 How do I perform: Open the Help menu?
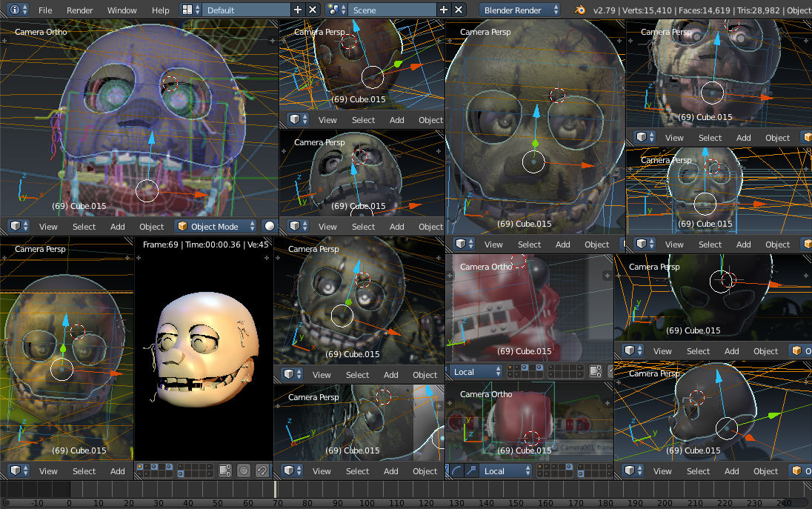(160, 10)
